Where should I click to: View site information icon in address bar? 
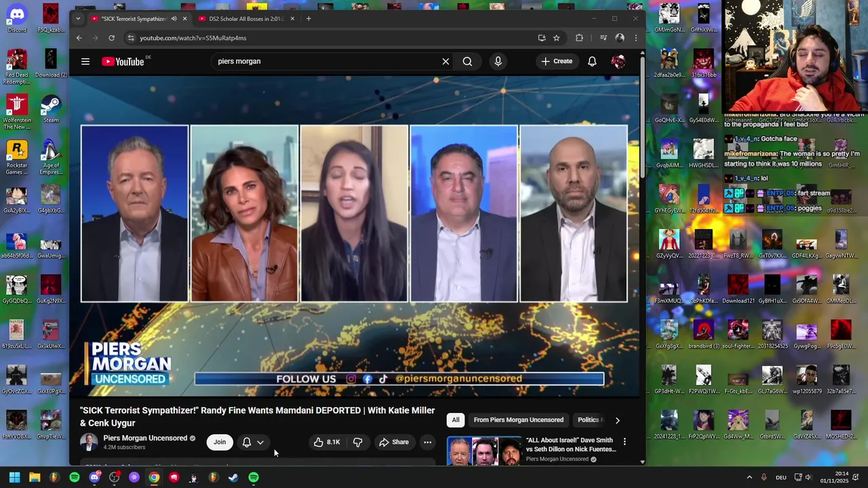click(131, 38)
